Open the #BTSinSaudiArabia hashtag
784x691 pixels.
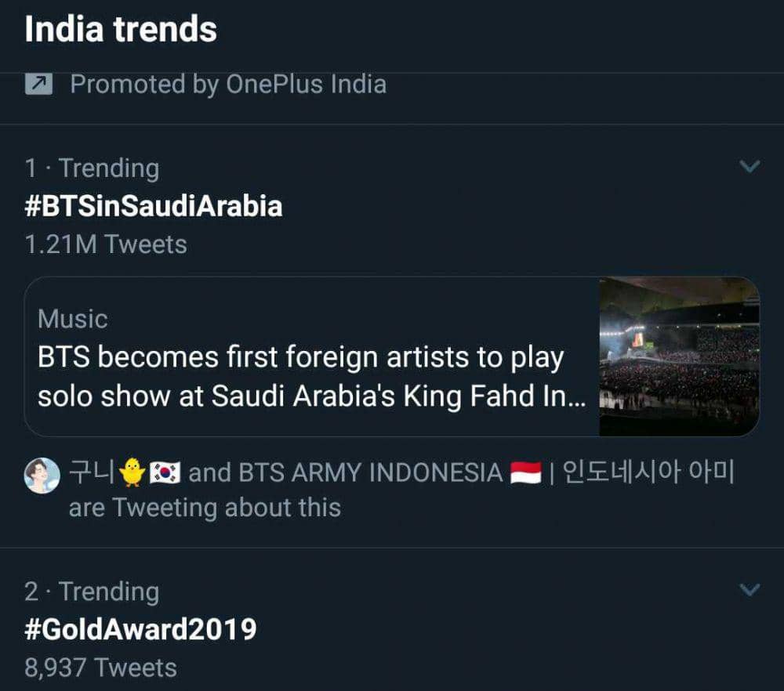154,206
